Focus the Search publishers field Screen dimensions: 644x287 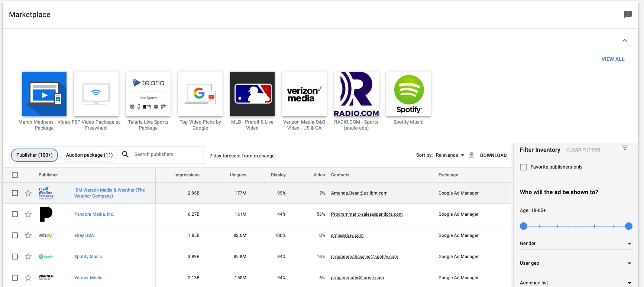pyautogui.click(x=167, y=154)
